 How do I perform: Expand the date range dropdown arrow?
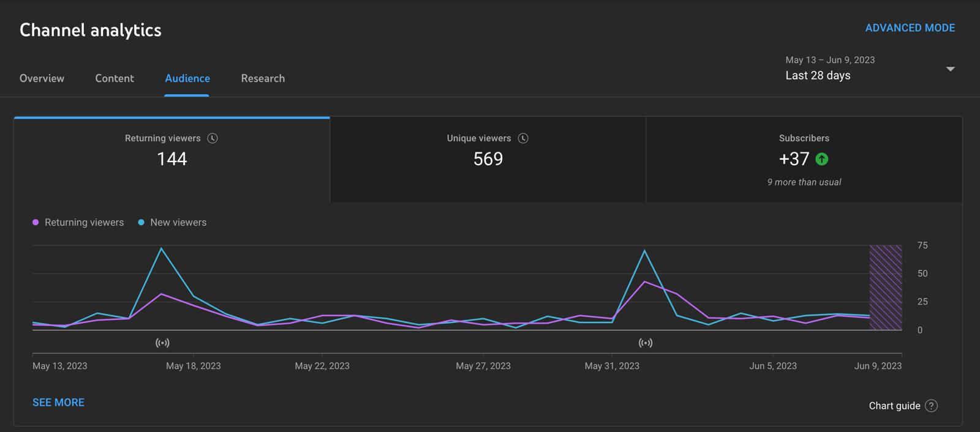click(950, 69)
